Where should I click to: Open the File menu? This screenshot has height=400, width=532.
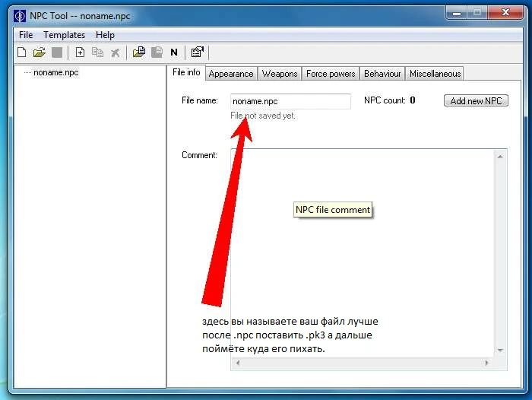[26, 35]
